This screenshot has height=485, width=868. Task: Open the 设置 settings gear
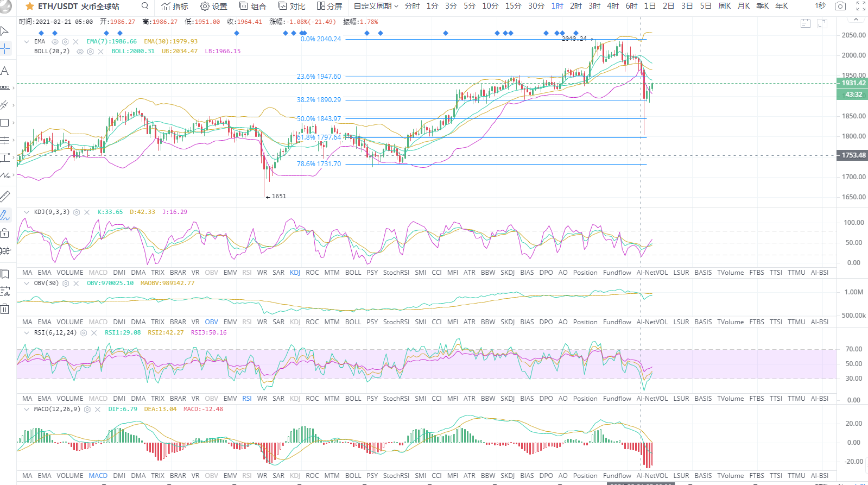(214, 6)
